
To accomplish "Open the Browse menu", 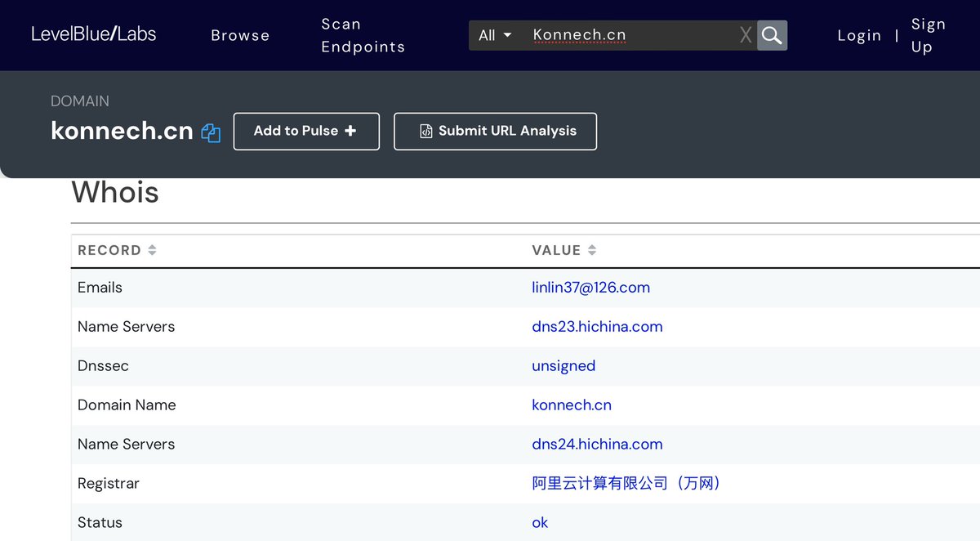I will click(x=240, y=35).
